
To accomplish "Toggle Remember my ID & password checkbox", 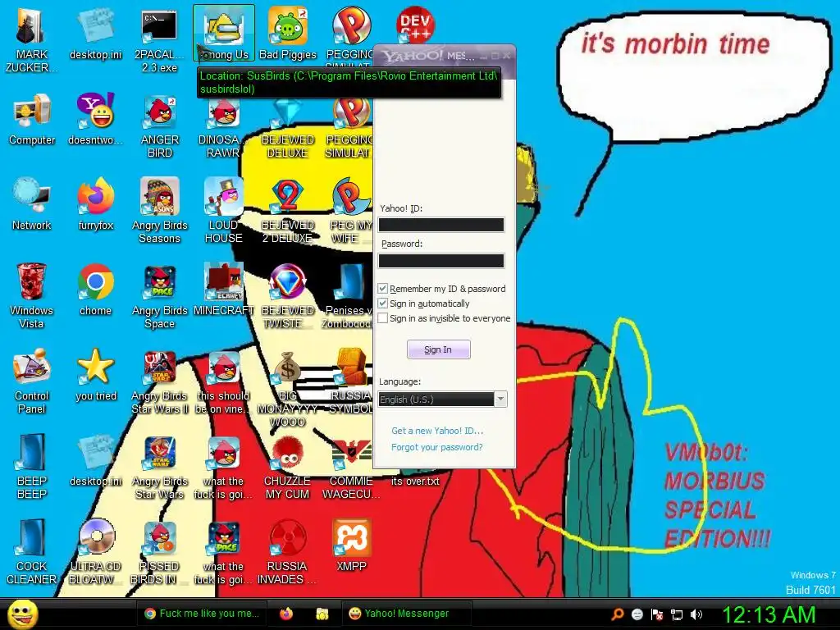I will pos(382,289).
